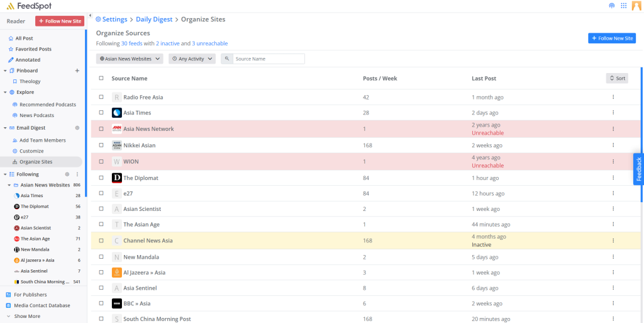644x323 pixels.
Task: Click the Source Name search field
Action: coord(269,59)
